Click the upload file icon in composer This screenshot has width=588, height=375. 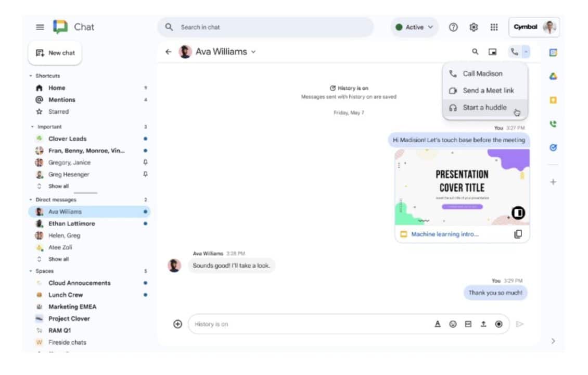[483, 324]
